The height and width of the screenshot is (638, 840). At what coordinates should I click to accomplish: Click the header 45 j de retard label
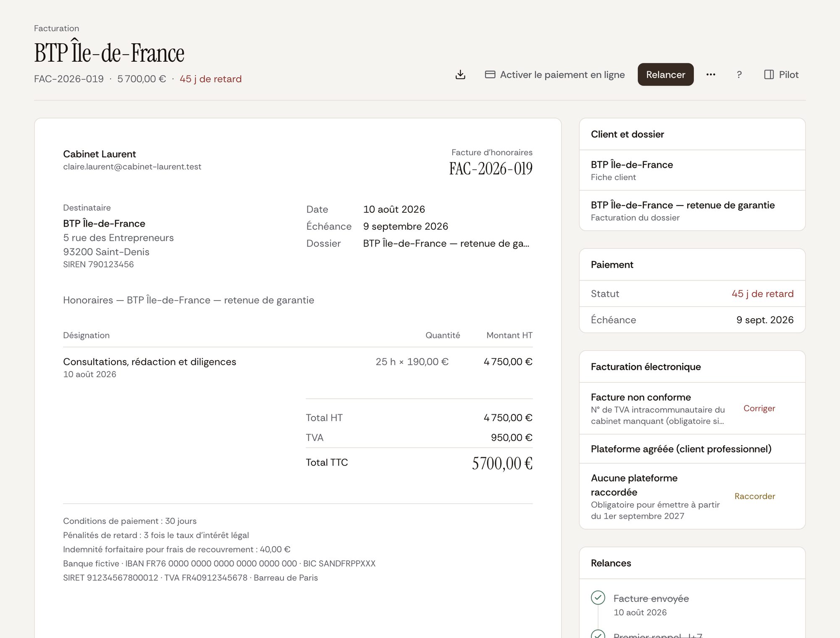click(x=210, y=79)
